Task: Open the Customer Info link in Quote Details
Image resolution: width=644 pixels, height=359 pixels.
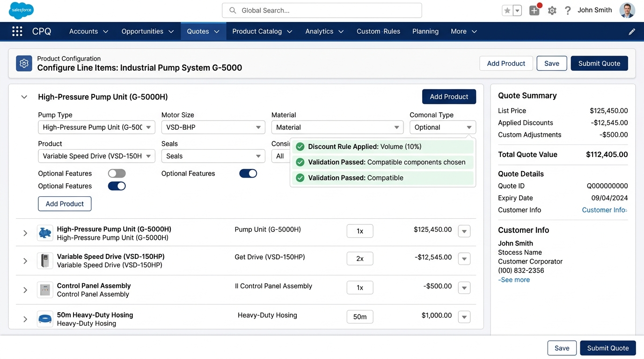Action: tap(604, 210)
